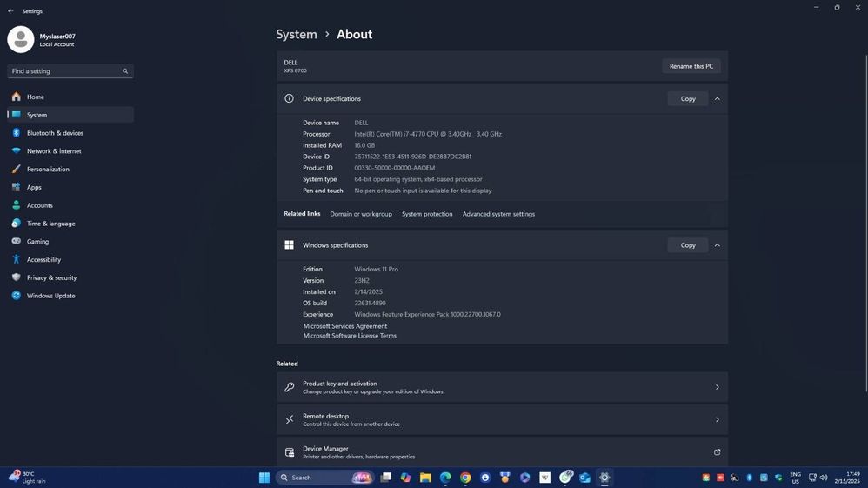Go to System in the breadcrumb
This screenshot has height=488, width=868.
click(297, 34)
